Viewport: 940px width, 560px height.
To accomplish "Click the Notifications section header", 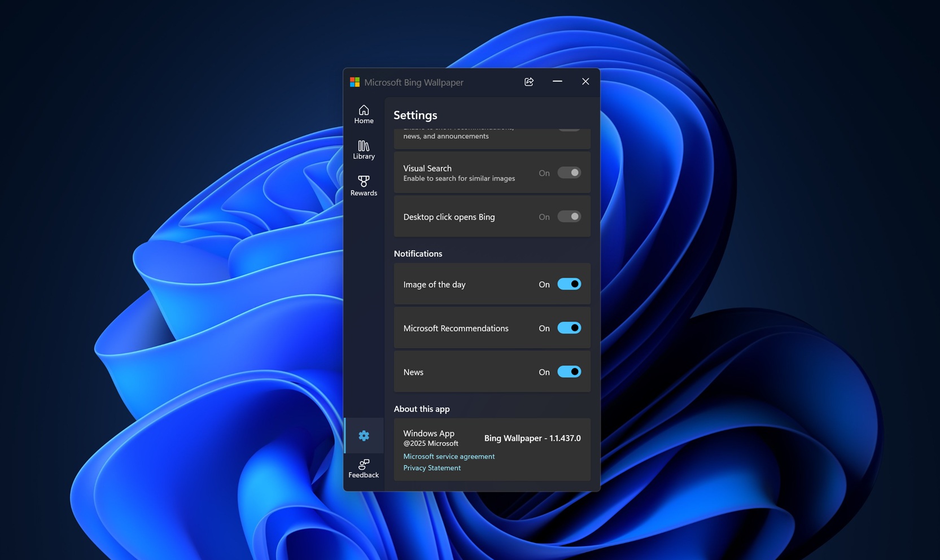I will pos(418,253).
